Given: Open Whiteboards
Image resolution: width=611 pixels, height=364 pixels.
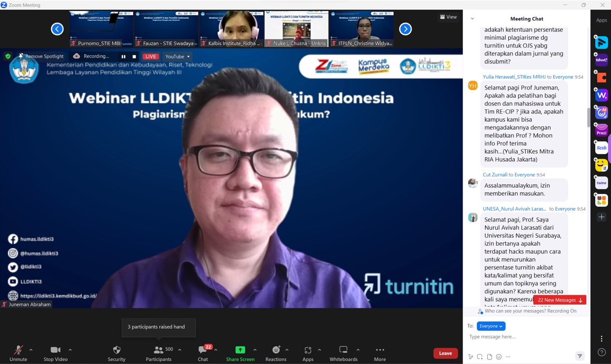Looking at the screenshot, I should [344, 353].
